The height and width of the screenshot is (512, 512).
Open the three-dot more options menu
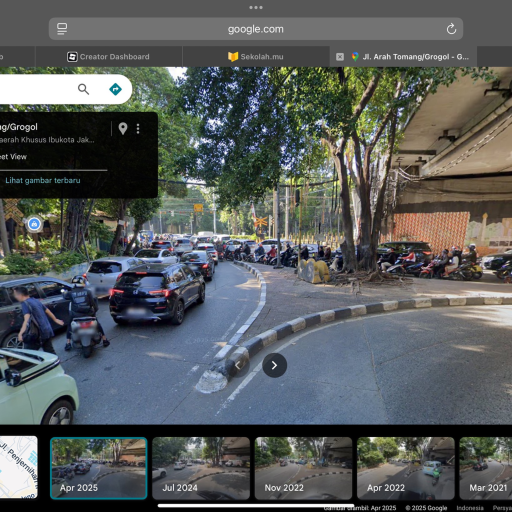click(138, 129)
